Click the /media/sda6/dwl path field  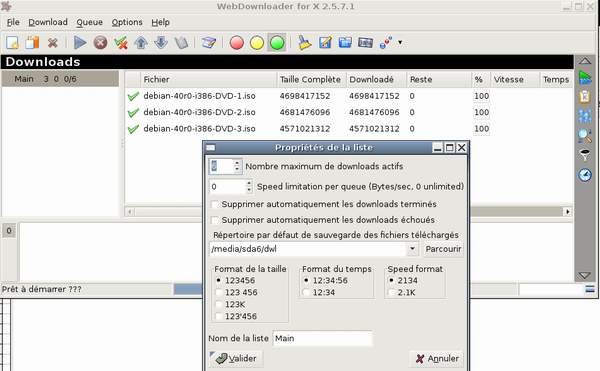pos(308,249)
